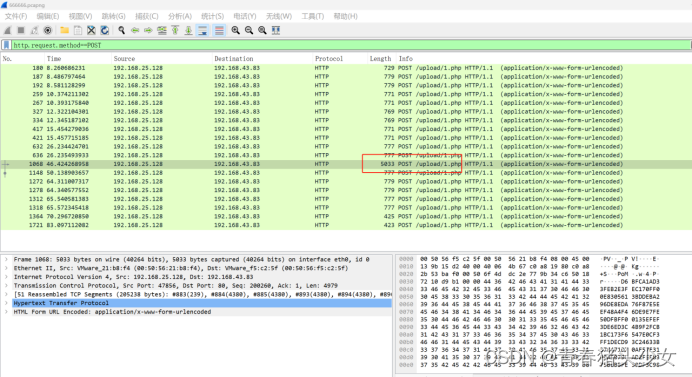
Task: Restart the current capture
Action: 34,30
